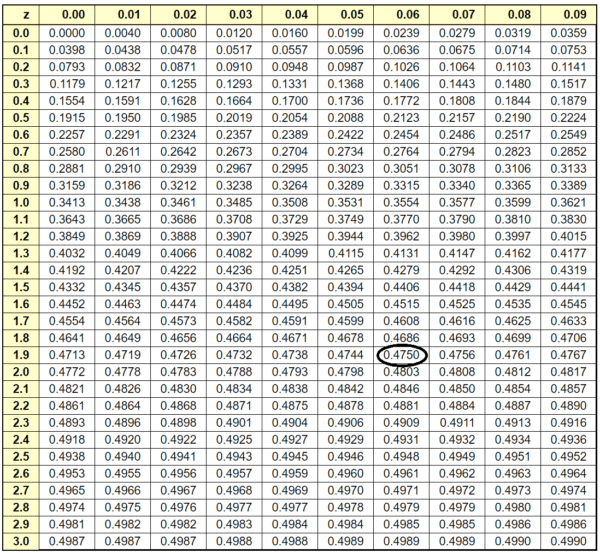The height and width of the screenshot is (553, 600).
Task: Click the 0.4505 cell
Action: click(x=346, y=304)
